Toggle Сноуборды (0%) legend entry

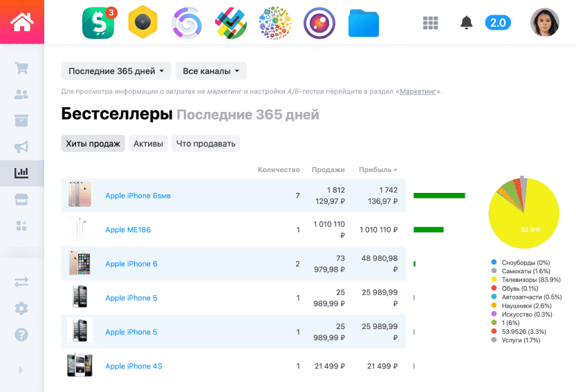(x=521, y=262)
